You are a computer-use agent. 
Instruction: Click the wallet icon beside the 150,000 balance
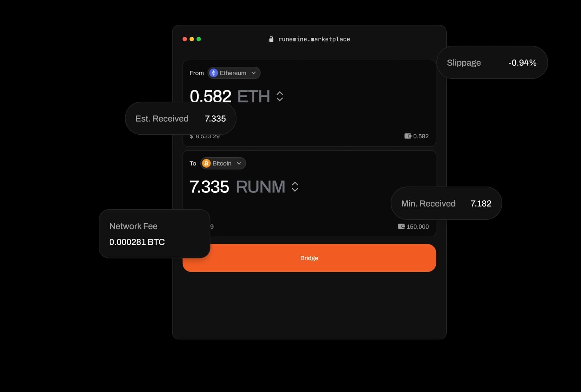tap(401, 226)
